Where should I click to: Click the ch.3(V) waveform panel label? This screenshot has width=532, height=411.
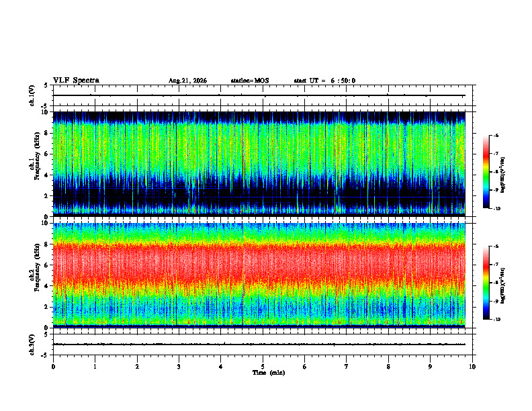(32, 345)
